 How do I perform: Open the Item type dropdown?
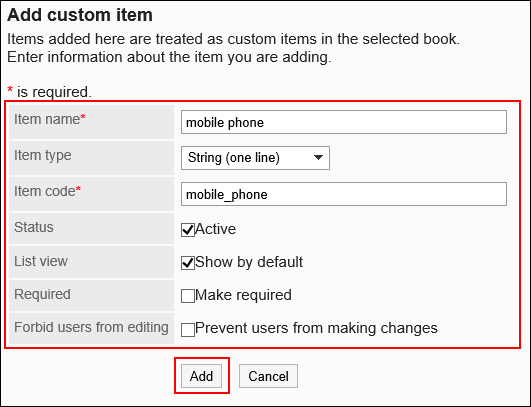255,158
